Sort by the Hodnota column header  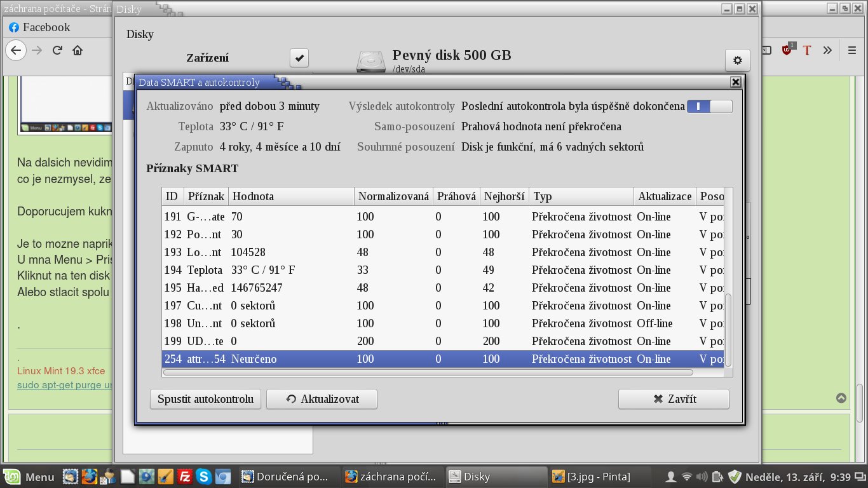(x=290, y=196)
